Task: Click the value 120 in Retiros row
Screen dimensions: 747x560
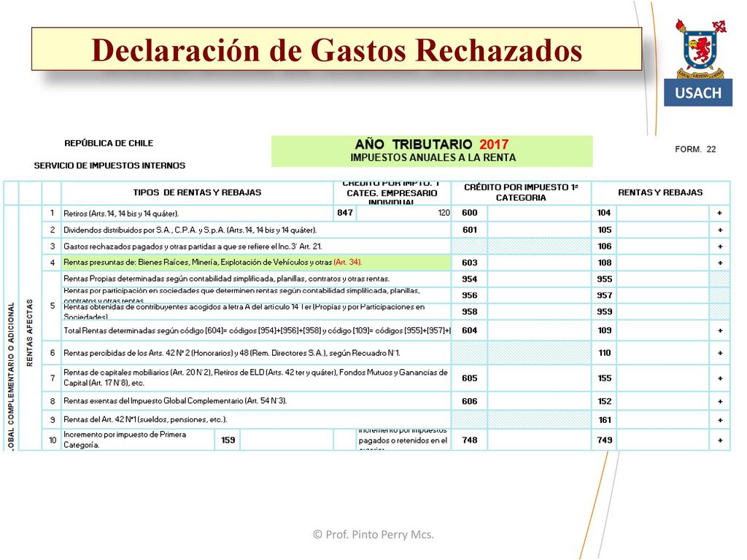Action: click(444, 213)
